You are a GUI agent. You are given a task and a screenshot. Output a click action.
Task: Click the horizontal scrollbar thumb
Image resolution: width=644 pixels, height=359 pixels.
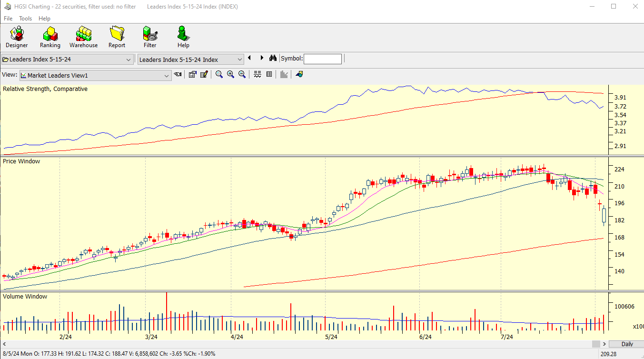point(596,344)
